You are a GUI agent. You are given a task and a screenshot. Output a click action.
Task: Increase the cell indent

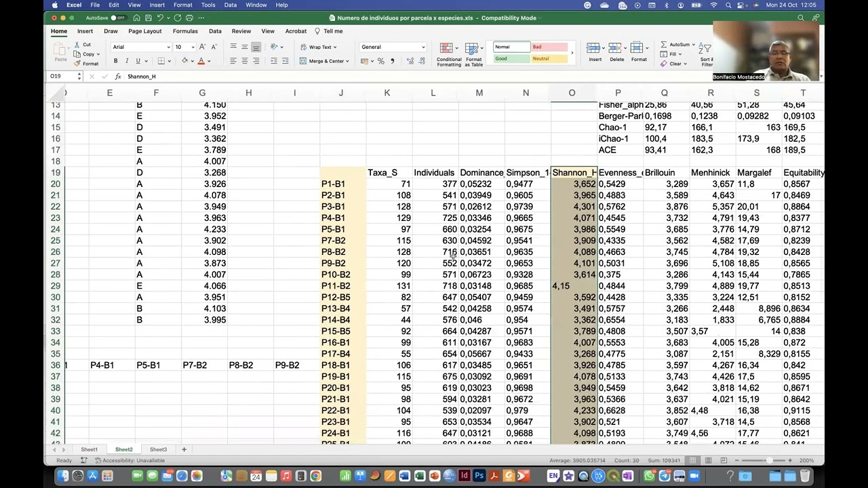pos(284,61)
